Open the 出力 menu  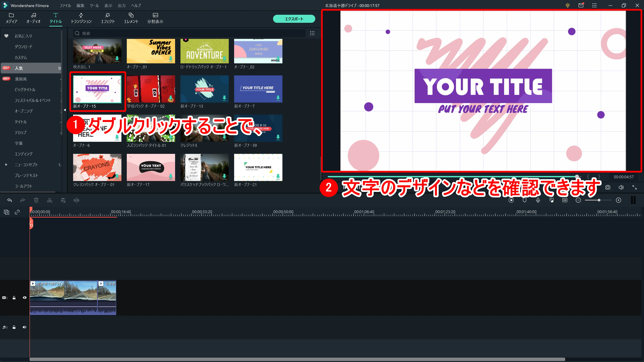click(121, 6)
